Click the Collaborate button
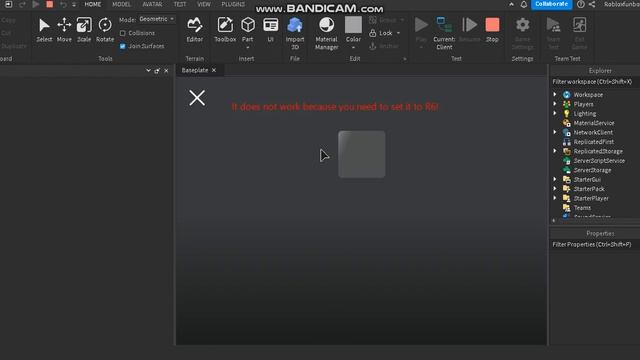 551,4
